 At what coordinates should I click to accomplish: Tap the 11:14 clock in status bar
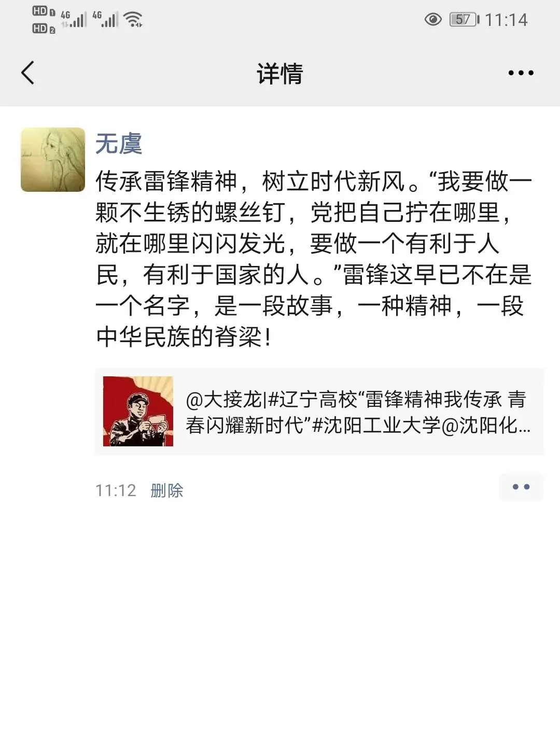[506, 20]
